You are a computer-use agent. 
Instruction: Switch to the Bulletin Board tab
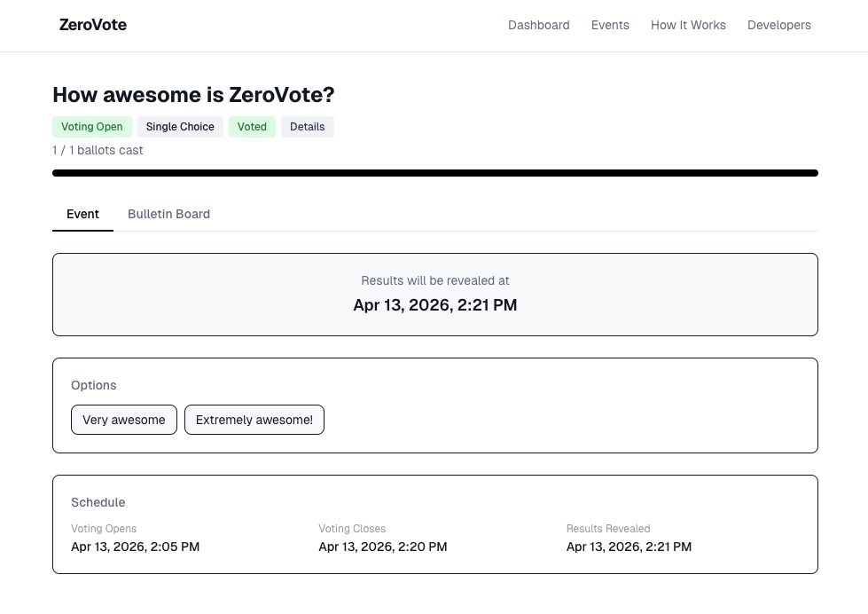click(168, 214)
